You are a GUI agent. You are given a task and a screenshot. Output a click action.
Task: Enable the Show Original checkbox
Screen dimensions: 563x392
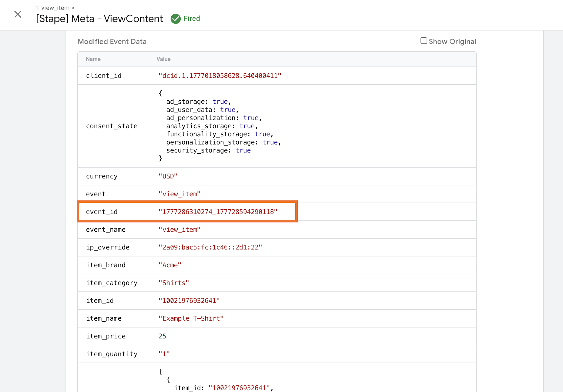click(x=424, y=41)
